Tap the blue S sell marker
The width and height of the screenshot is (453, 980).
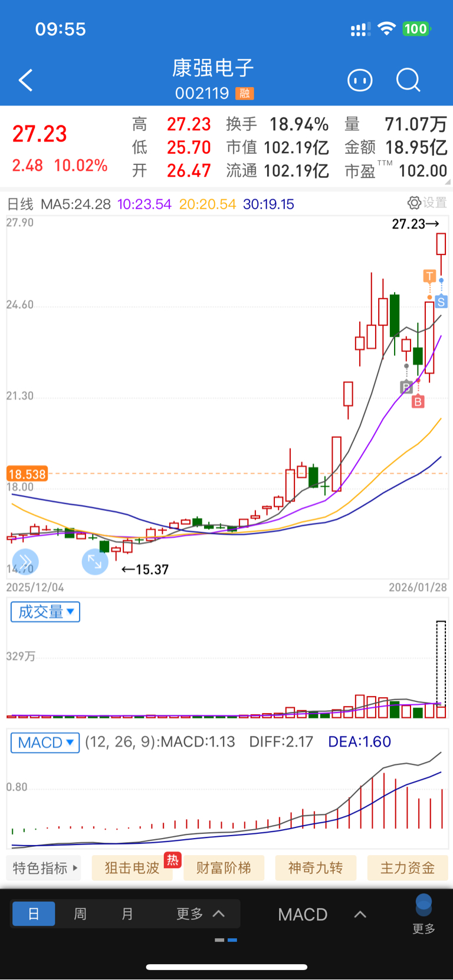tap(441, 302)
